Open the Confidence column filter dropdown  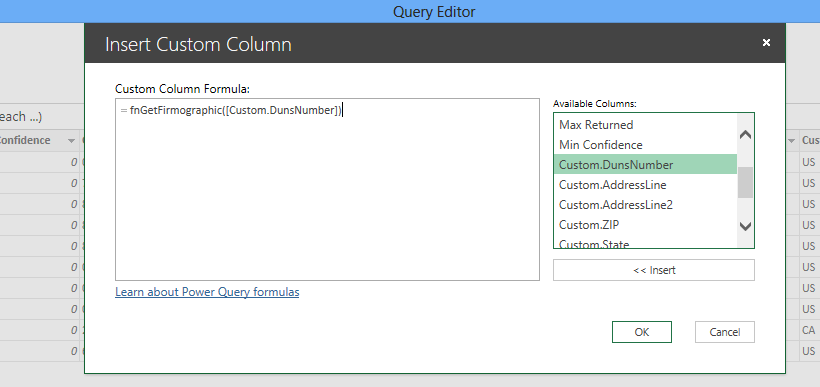pos(71,141)
